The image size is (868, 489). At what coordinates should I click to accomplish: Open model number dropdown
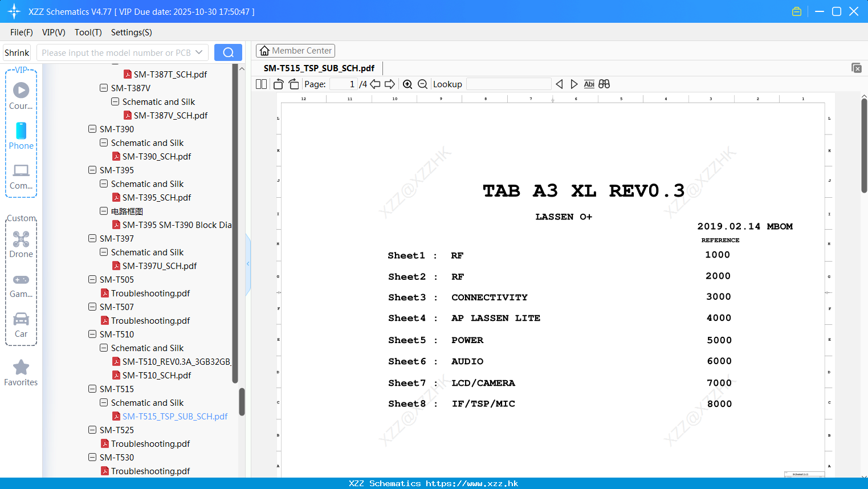(199, 52)
